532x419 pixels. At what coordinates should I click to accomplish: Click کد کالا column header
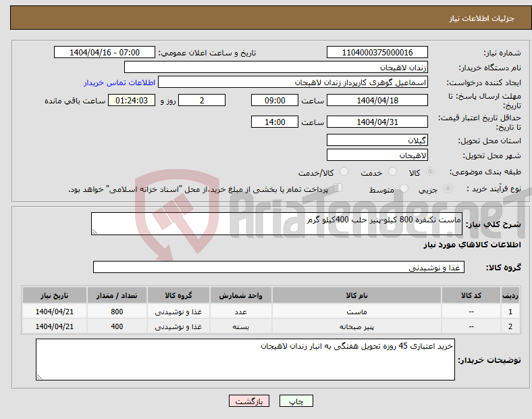pos(471,295)
